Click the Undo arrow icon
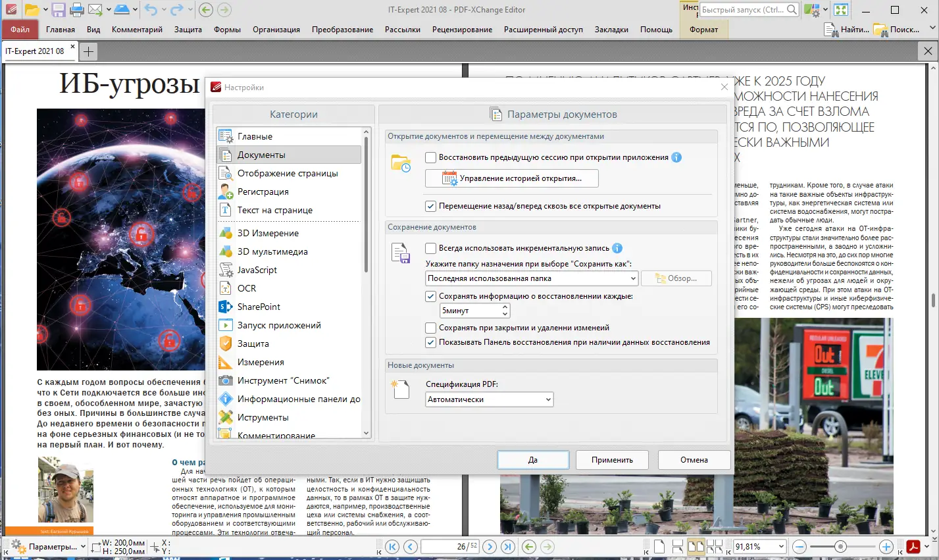This screenshot has height=560, width=939. coord(151,10)
